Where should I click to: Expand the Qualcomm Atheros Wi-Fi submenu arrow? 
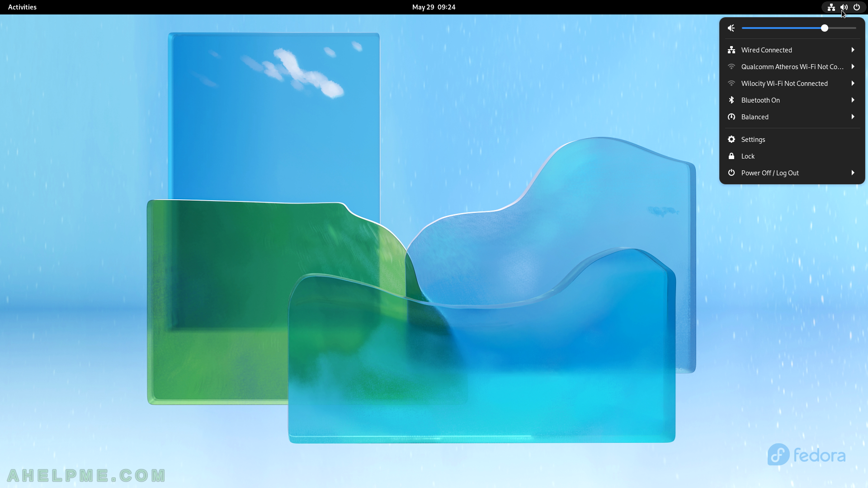853,66
